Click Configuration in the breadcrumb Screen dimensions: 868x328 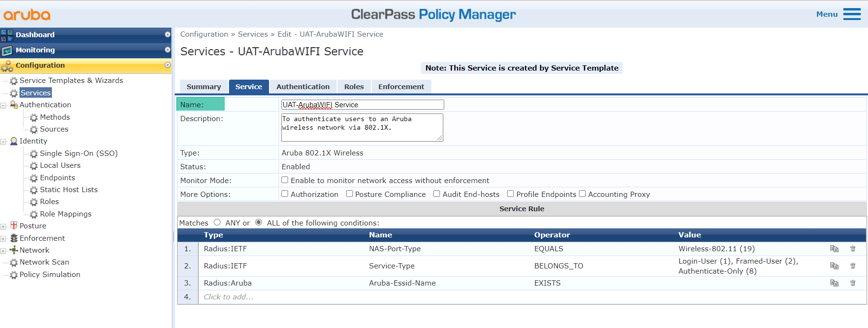click(x=204, y=34)
